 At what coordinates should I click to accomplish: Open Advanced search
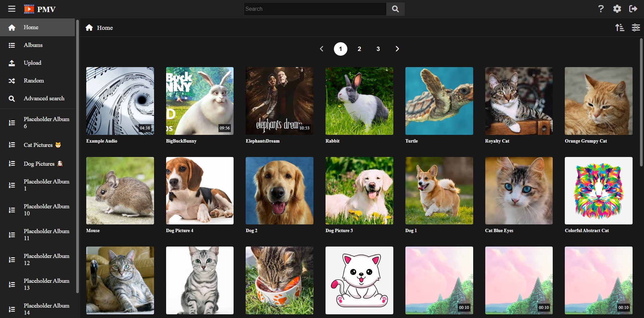coord(37,98)
